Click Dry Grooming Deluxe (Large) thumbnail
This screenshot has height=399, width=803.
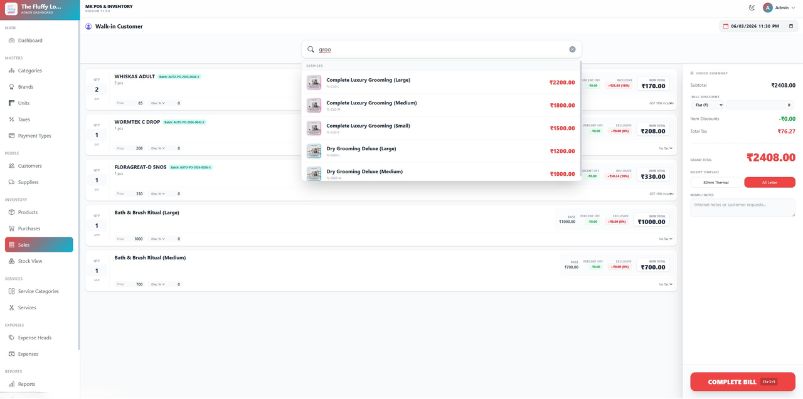tap(314, 151)
